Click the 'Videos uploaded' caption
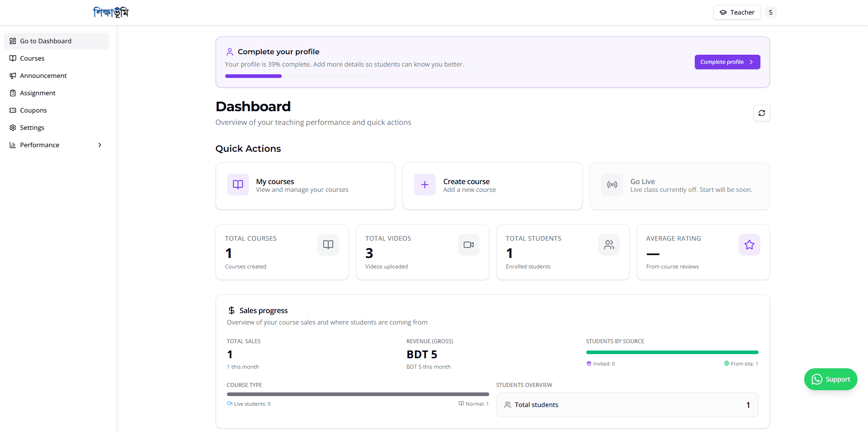 [387, 267]
